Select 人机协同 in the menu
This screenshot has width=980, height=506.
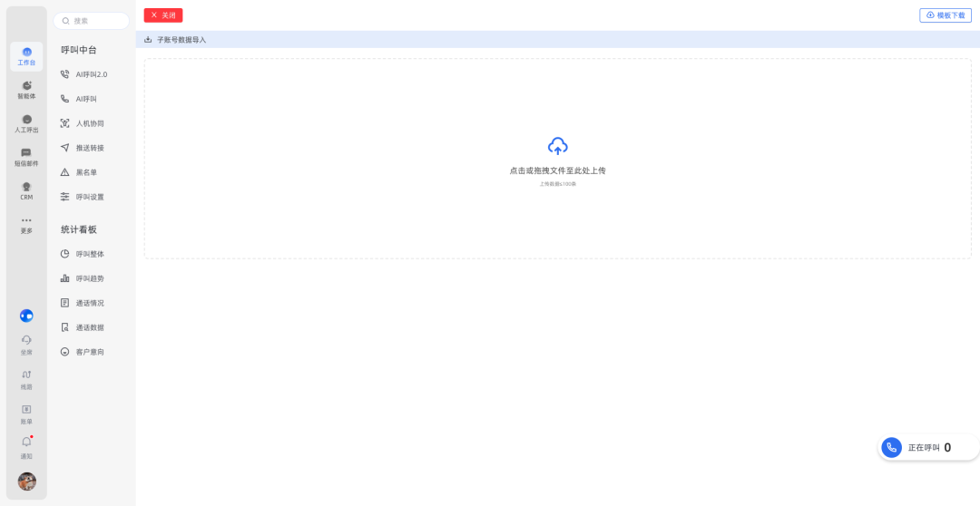point(89,123)
